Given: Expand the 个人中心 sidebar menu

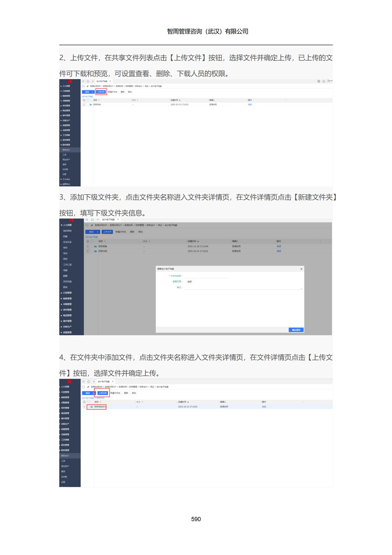Looking at the screenshot, I should [x=65, y=179].
